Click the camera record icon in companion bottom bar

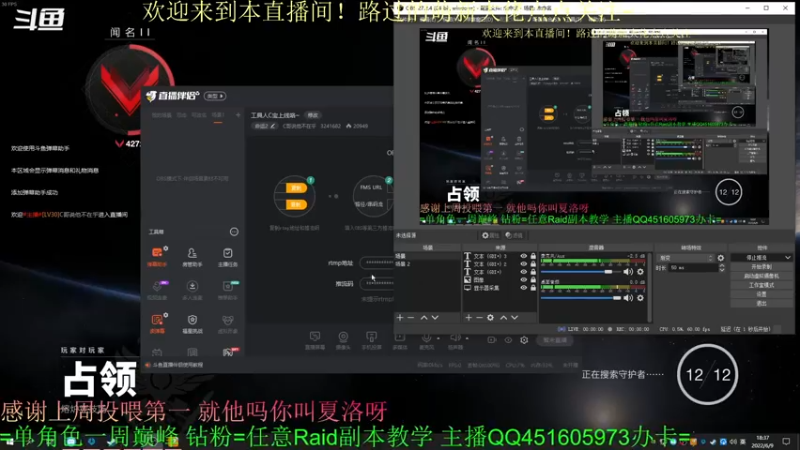click(x=491, y=340)
